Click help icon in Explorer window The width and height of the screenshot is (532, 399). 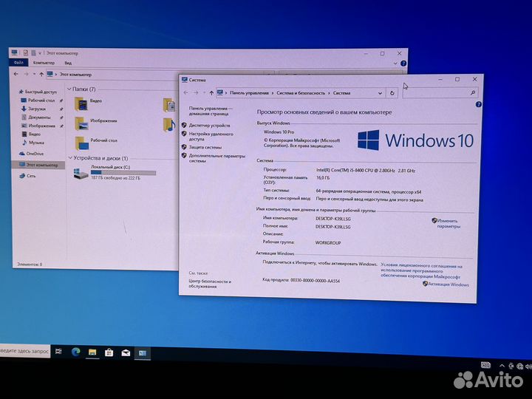pos(403,64)
